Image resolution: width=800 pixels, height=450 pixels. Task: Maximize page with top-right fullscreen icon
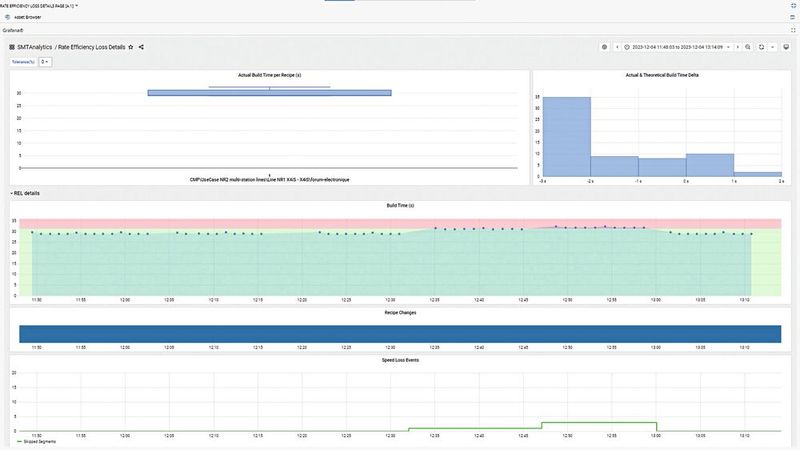click(793, 6)
